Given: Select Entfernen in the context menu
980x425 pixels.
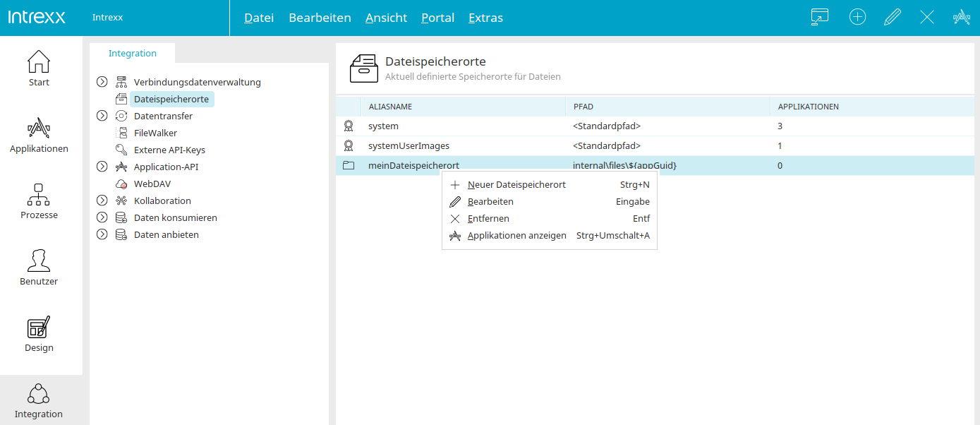Looking at the screenshot, I should pos(488,219).
